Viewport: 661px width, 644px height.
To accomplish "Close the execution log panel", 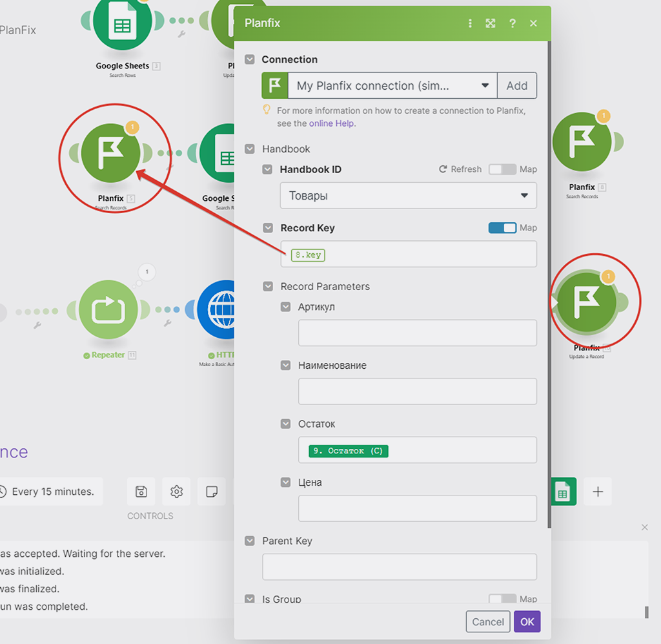I will 645,527.
